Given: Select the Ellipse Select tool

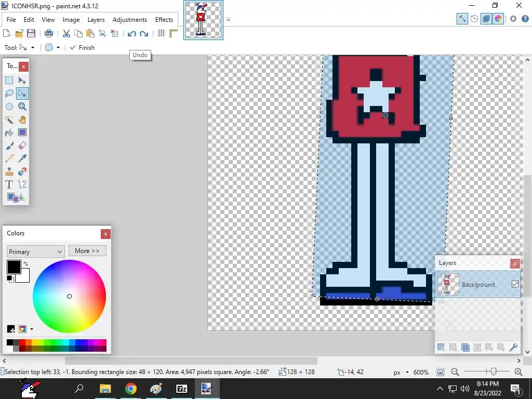Looking at the screenshot, I should 9,107.
